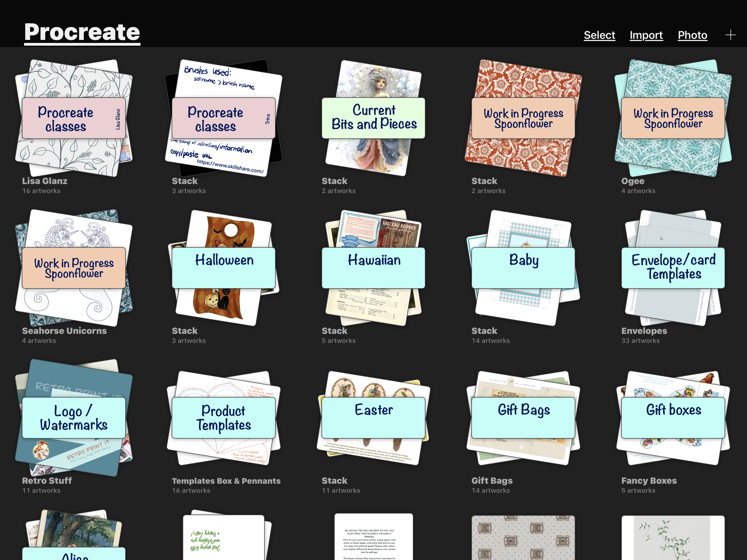Viewport: 747px width, 560px height.
Task: Click the Stack label under Hawaiian
Action: pyautogui.click(x=334, y=331)
